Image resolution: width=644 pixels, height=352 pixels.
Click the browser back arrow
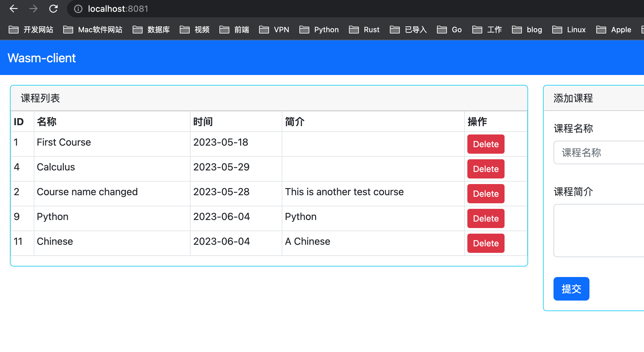(x=14, y=9)
